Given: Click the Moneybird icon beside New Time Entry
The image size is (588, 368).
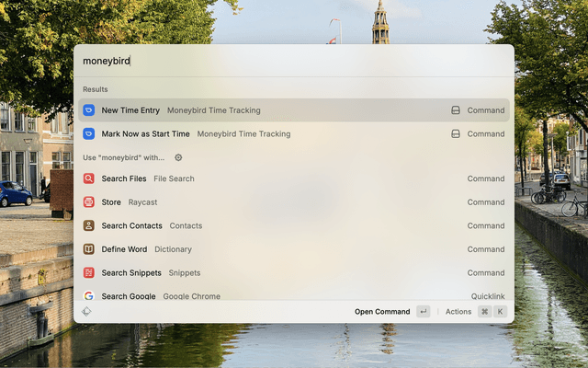Looking at the screenshot, I should click(x=88, y=110).
